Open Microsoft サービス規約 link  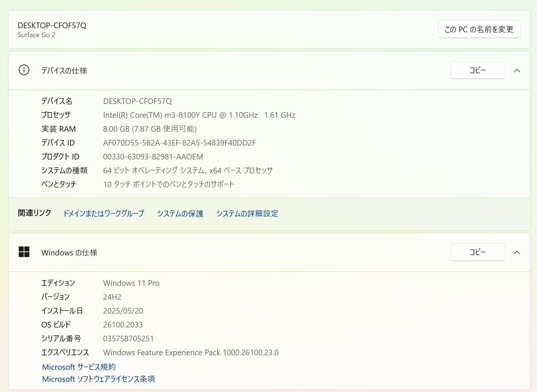(x=79, y=367)
